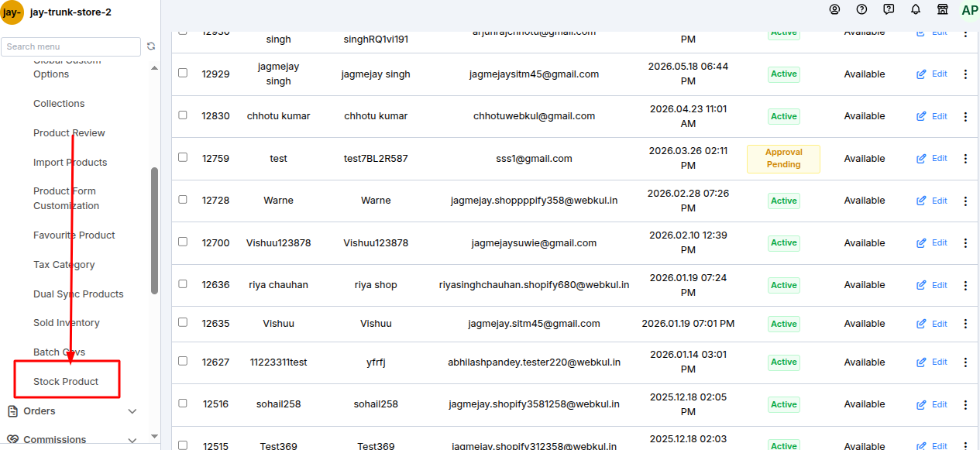980x450 pixels.
Task: Open more options for seller 12700
Action: [x=965, y=242]
